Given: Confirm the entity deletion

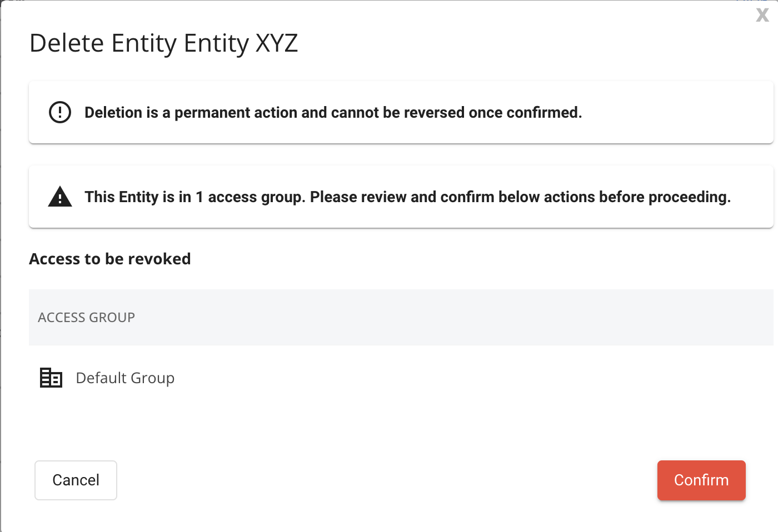Looking at the screenshot, I should pos(701,480).
